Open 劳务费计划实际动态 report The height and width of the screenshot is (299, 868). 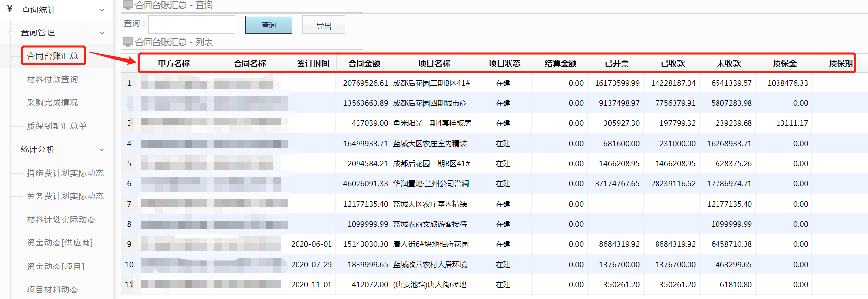click(x=65, y=196)
